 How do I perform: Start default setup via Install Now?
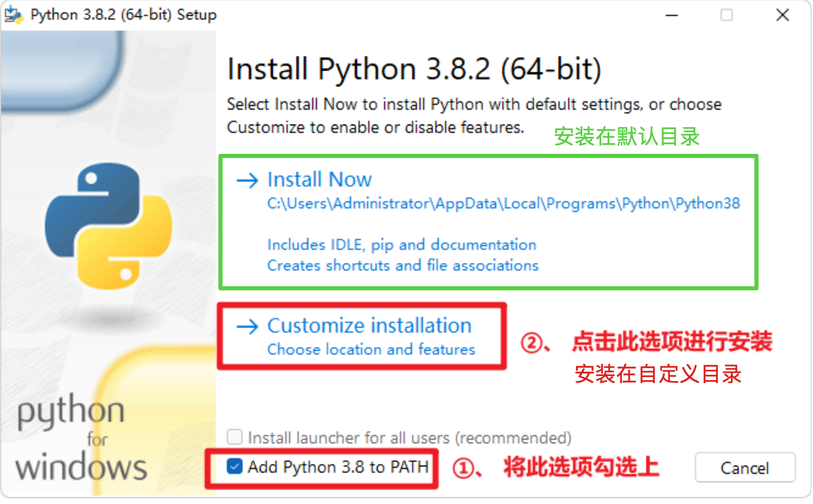click(x=319, y=180)
